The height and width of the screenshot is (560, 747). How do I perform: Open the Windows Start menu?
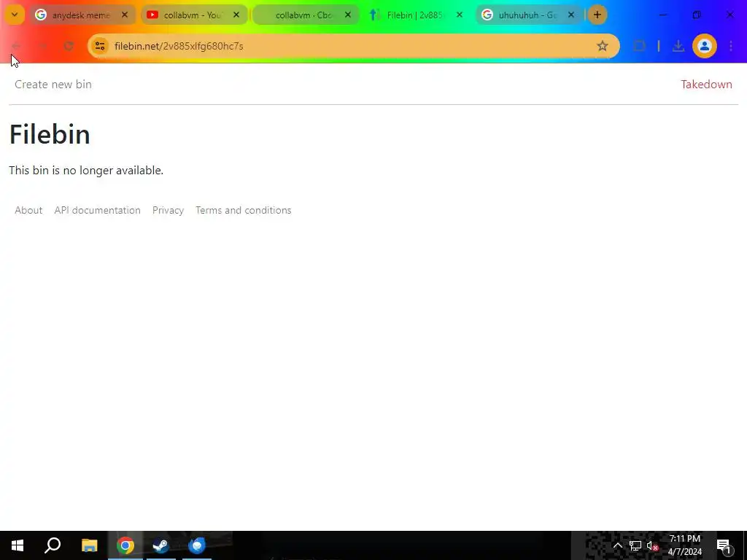[x=18, y=545]
